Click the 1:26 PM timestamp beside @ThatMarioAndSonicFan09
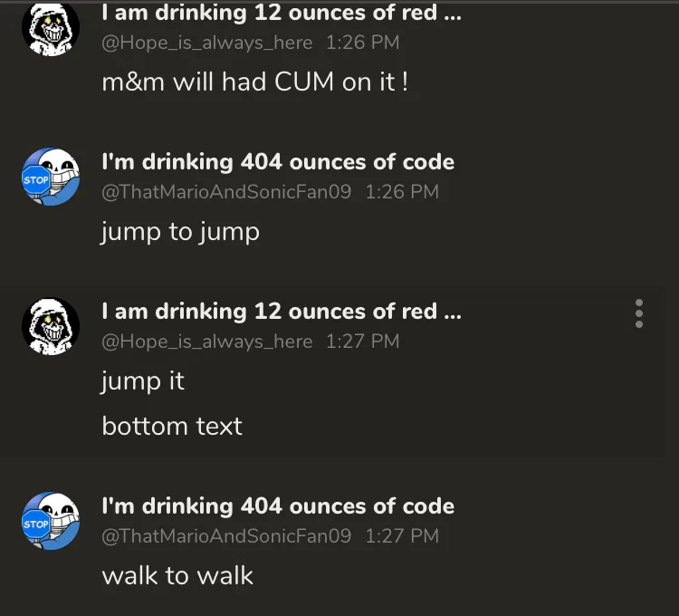Screen dimensions: 679x616 402,191
